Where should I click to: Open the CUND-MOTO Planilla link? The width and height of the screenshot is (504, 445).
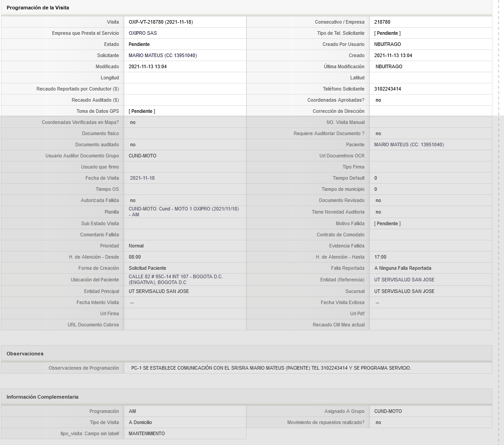184,211
